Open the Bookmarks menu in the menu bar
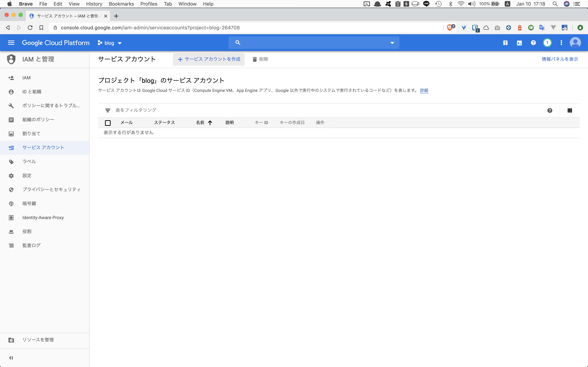The height and width of the screenshot is (367, 588). 121,4
